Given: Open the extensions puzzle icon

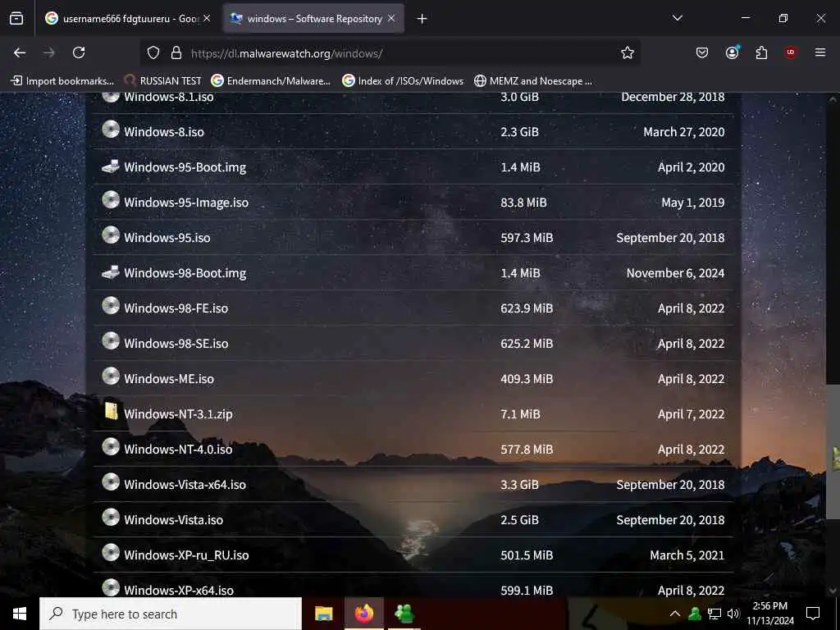Looking at the screenshot, I should 761,52.
